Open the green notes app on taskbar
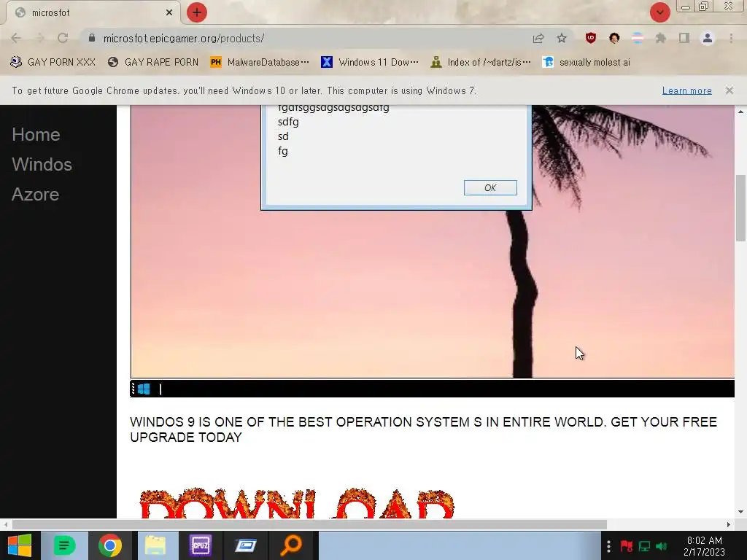 [x=64, y=545]
